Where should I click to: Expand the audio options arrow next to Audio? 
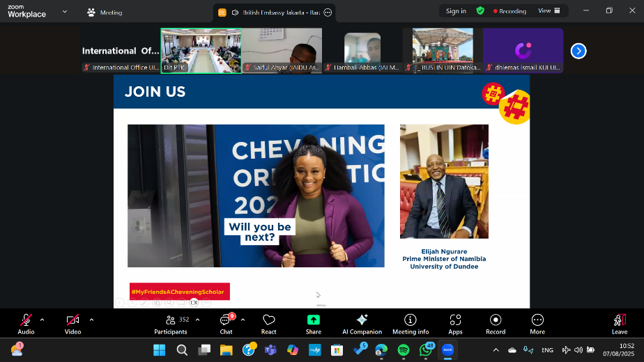[x=42, y=320]
